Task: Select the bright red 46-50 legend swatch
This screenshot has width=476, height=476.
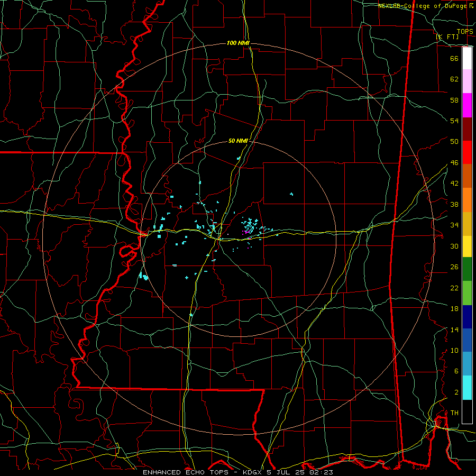Action: click(x=467, y=152)
